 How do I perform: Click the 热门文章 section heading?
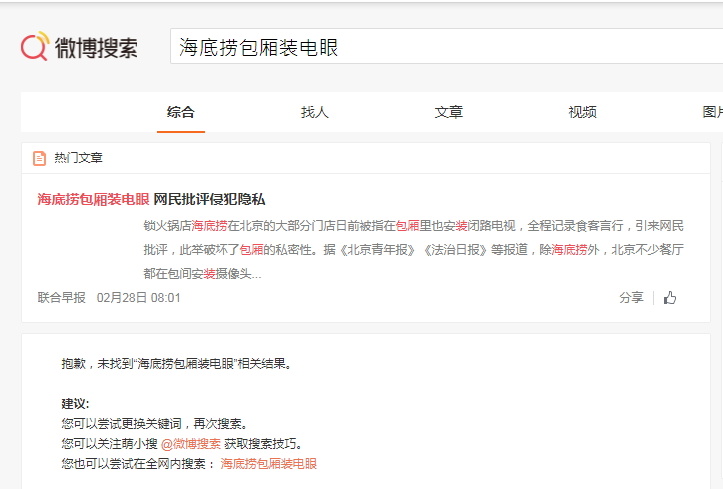(78, 158)
